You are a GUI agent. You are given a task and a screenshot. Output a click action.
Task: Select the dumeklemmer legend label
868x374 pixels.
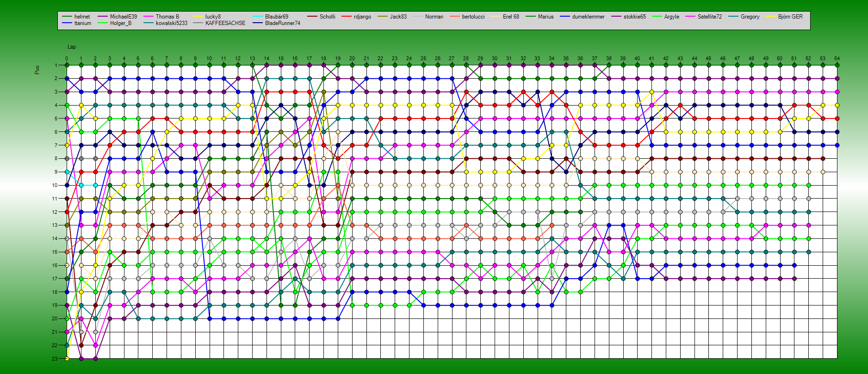[588, 17]
